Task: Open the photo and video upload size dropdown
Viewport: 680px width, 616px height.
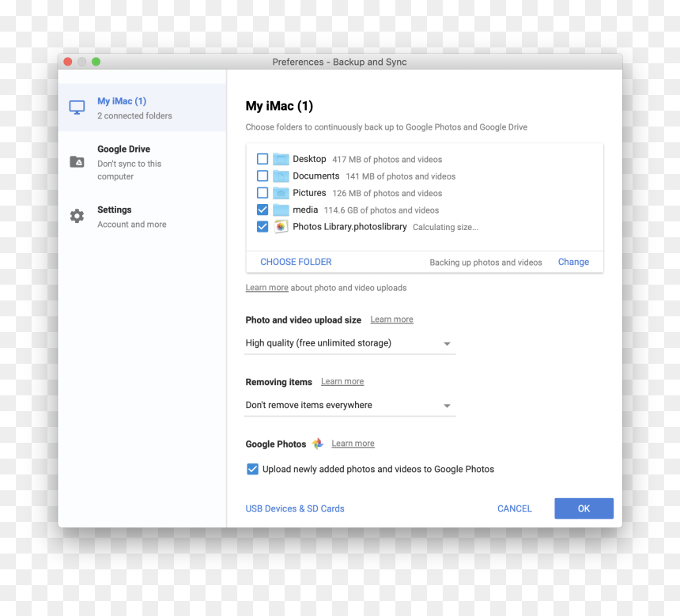Action: click(350, 343)
